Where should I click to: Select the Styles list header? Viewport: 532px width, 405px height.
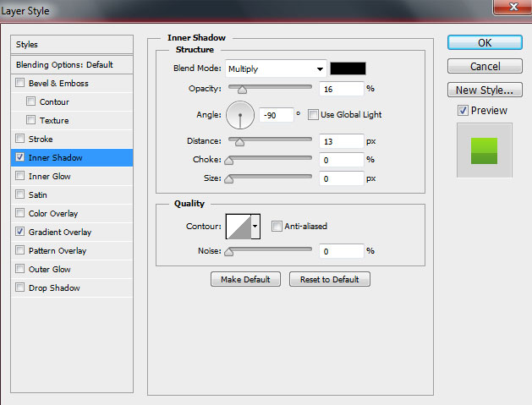click(x=72, y=45)
